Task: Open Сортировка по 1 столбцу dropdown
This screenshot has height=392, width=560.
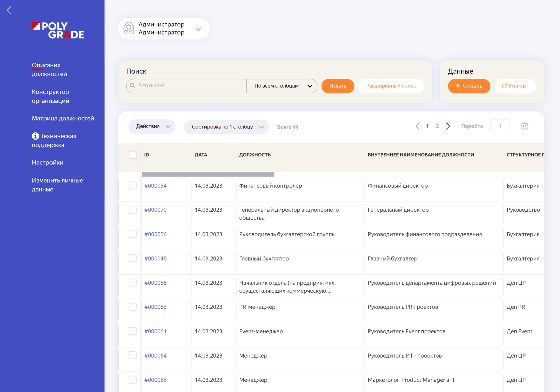Action: coord(226,127)
